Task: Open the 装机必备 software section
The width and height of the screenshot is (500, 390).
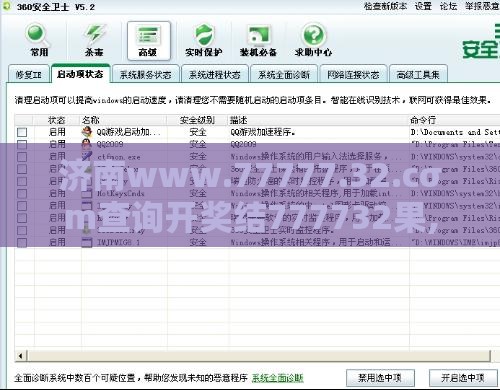Action: 258,40
